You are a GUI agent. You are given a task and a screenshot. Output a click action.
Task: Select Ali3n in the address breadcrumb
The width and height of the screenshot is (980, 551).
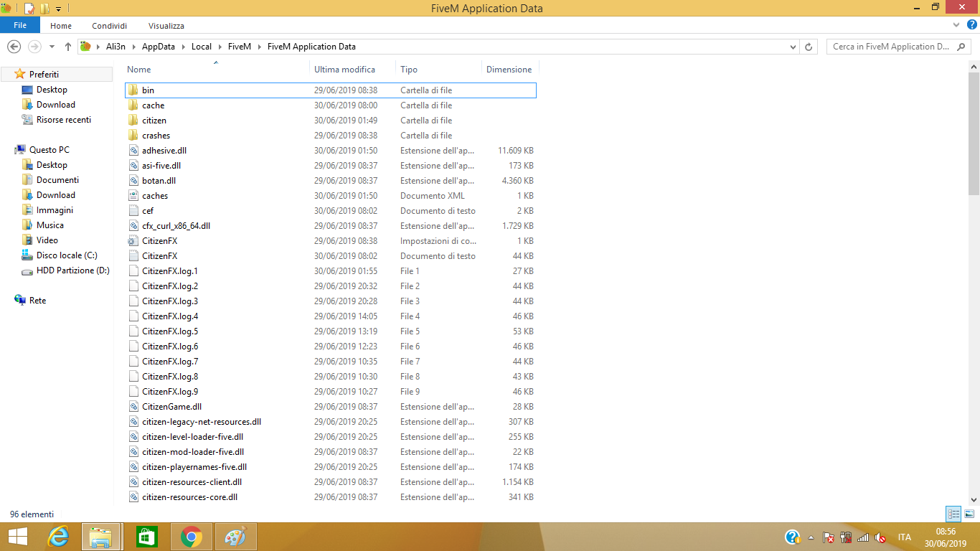pos(117,47)
